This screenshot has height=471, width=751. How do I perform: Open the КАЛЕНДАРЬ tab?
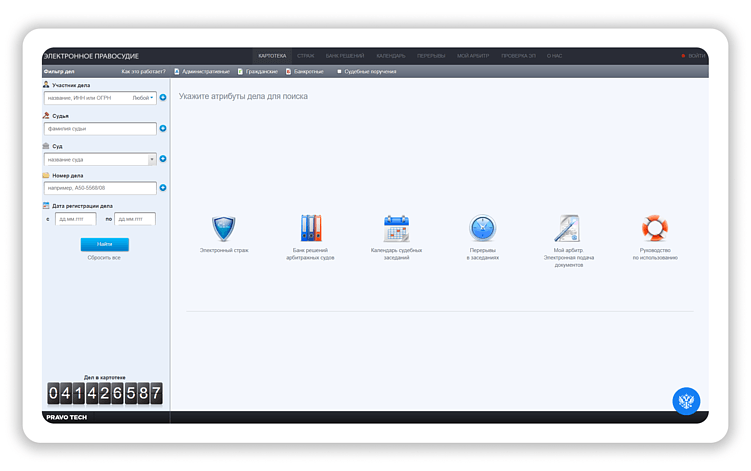click(391, 56)
